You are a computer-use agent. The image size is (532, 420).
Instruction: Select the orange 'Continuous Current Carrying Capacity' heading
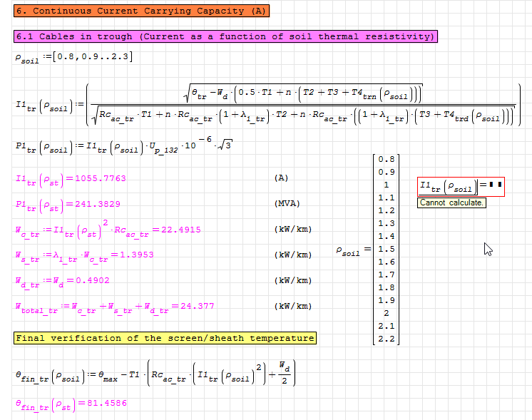[142, 11]
